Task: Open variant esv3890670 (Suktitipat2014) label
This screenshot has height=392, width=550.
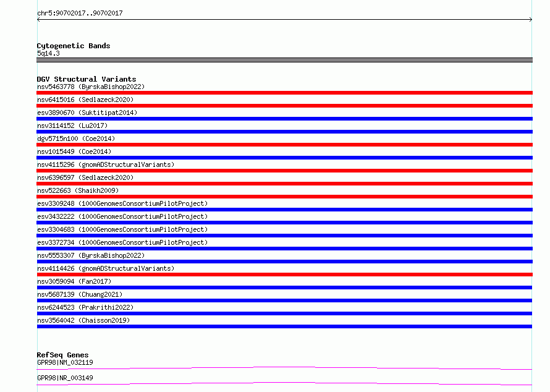Action: [87, 113]
